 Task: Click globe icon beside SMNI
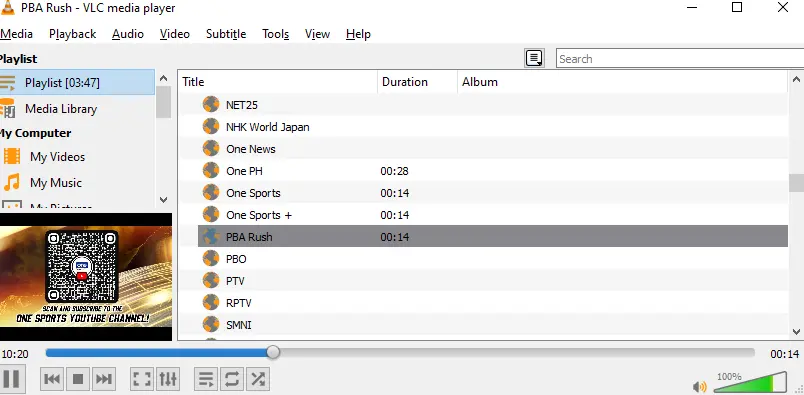[211, 325]
